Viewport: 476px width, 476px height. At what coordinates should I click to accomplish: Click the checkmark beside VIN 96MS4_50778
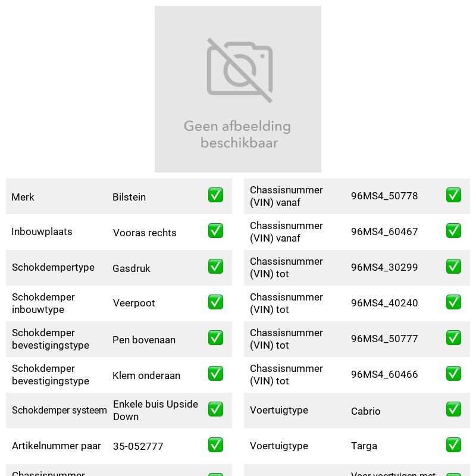coord(453,195)
